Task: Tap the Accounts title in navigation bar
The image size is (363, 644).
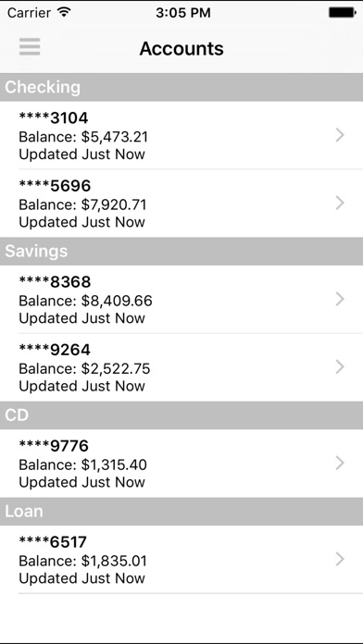Action: 181,48
